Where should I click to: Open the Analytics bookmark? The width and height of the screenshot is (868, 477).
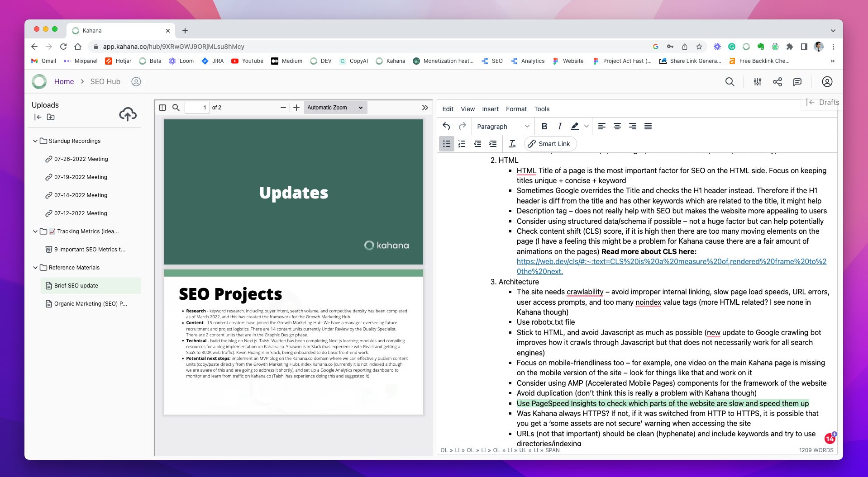click(528, 61)
